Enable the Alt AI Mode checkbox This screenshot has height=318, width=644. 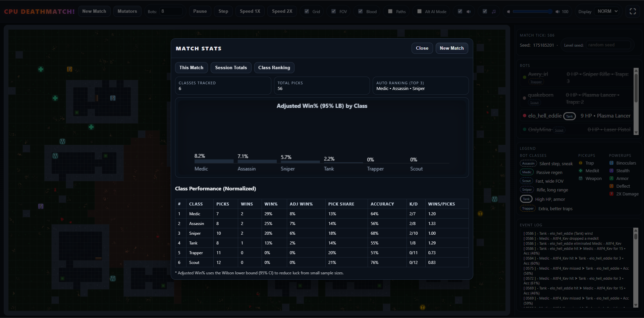tap(419, 11)
